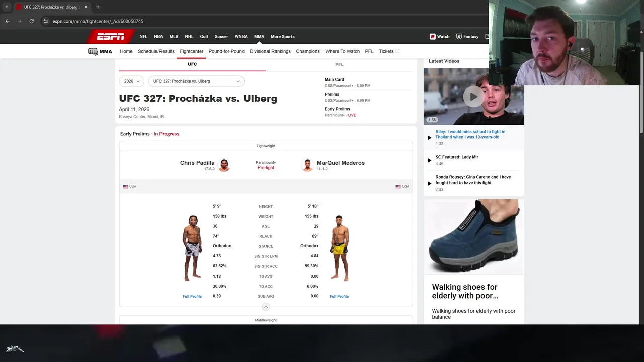Open Fightcenter page
Screen dimensions: 644x362
[x=192, y=51]
